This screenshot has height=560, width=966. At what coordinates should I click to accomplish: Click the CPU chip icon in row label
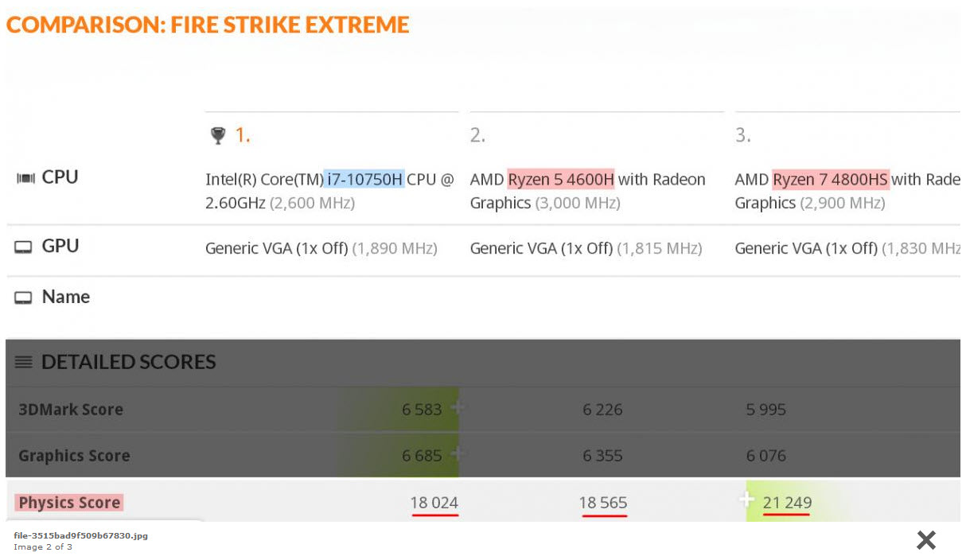tap(25, 178)
